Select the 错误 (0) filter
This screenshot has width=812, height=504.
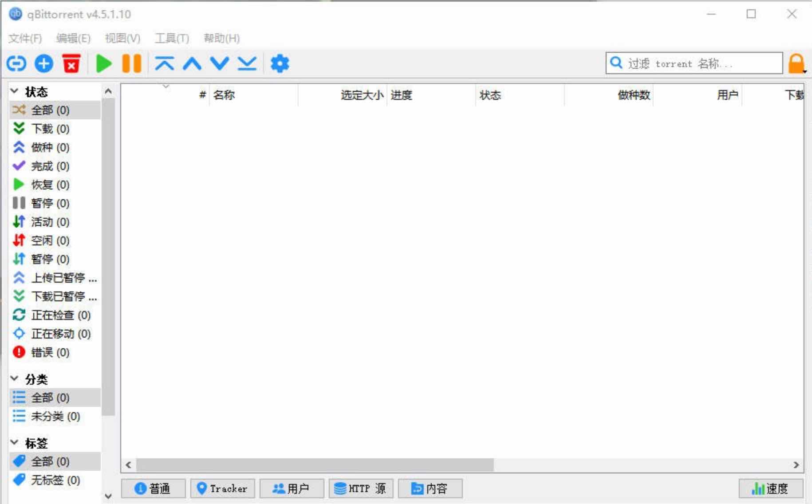pos(55,352)
